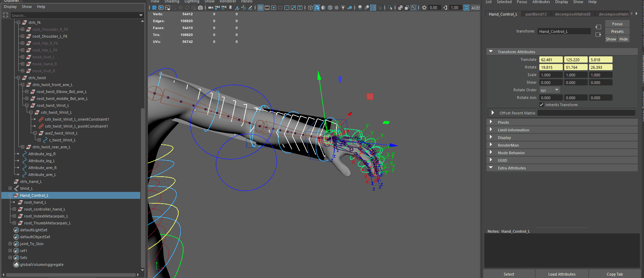
Task: Click the camera Bookmarks icon
Action: (x=230, y=8)
